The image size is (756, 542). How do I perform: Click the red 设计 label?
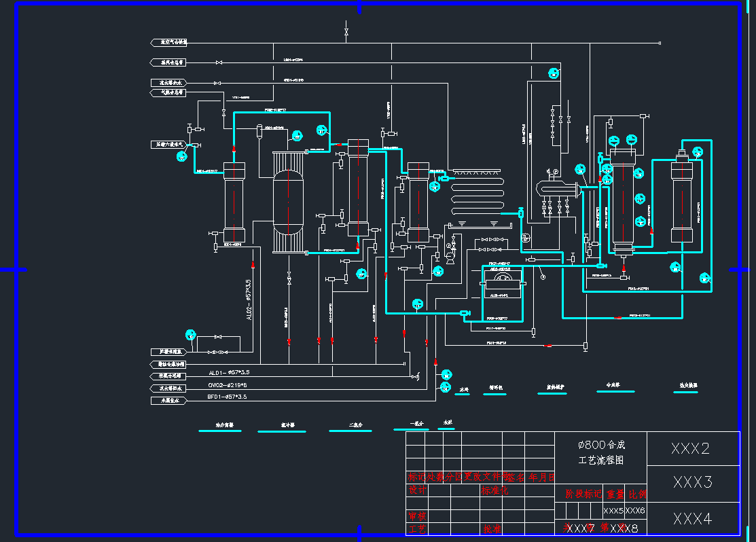pyautogui.click(x=418, y=490)
